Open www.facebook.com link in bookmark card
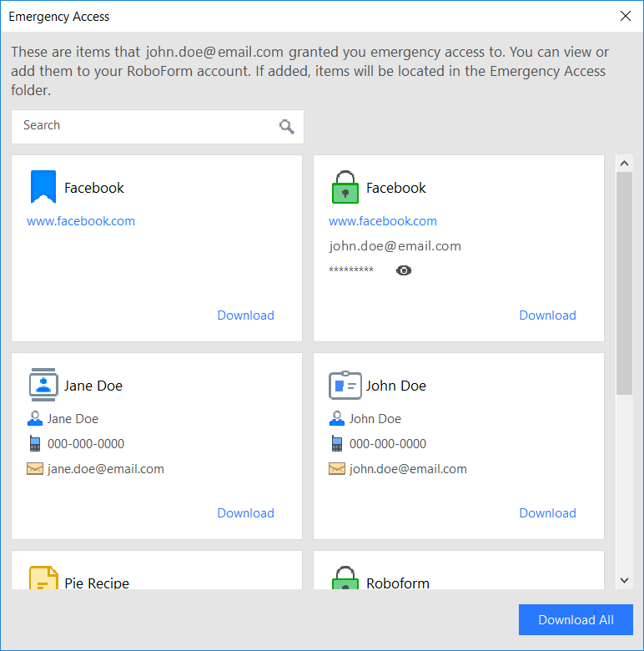This screenshot has height=651, width=644. pyautogui.click(x=81, y=221)
